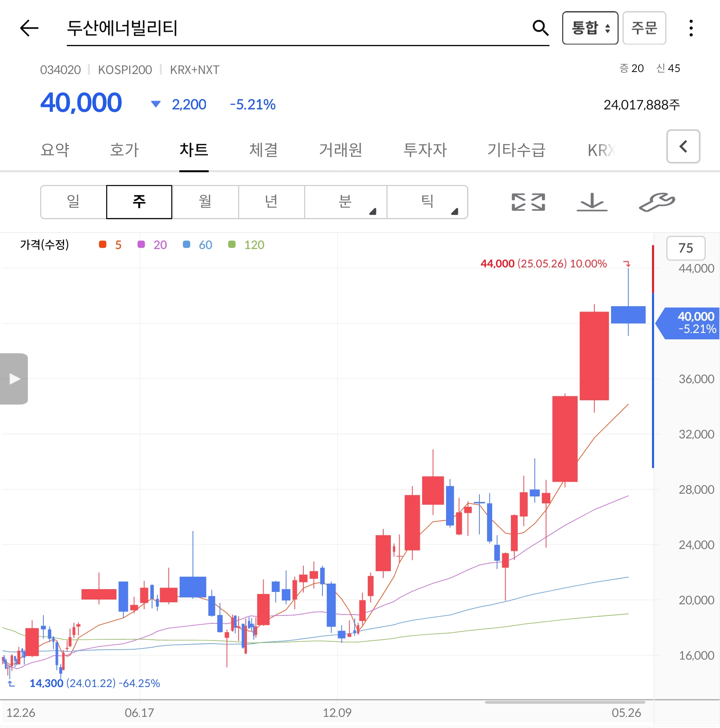Open the 체결 tab

pos(263,150)
